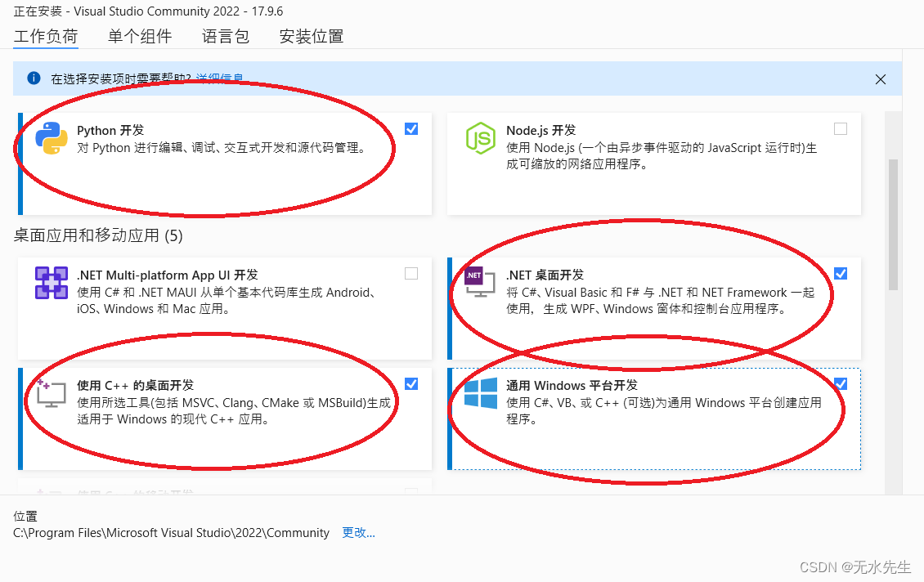Viewport: 924px width, 582px height.
Task: Check the Node.js 开发 workload checkbox
Action: click(841, 129)
